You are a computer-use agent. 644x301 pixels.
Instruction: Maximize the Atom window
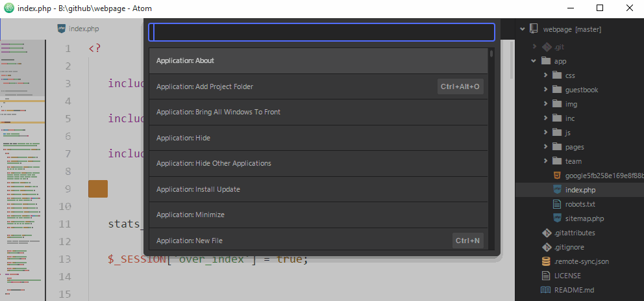600,8
